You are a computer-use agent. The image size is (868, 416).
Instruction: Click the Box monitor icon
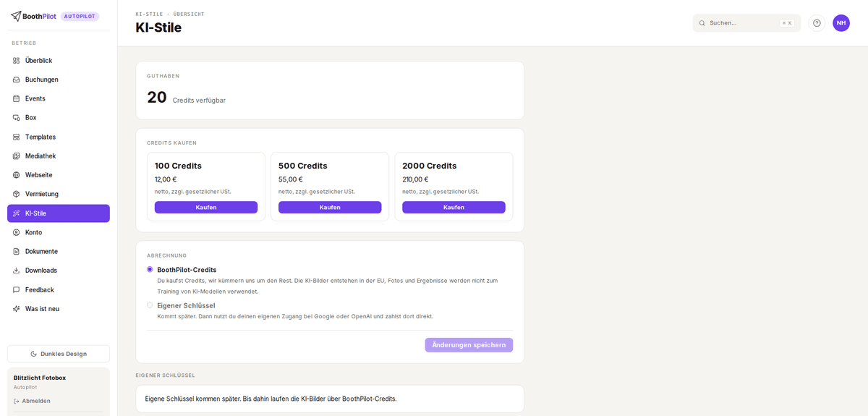coord(17,118)
